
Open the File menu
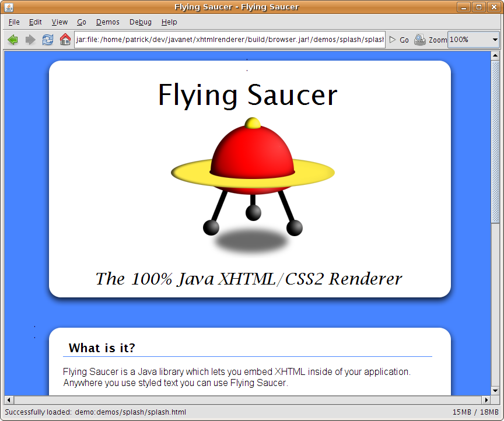[x=14, y=22]
